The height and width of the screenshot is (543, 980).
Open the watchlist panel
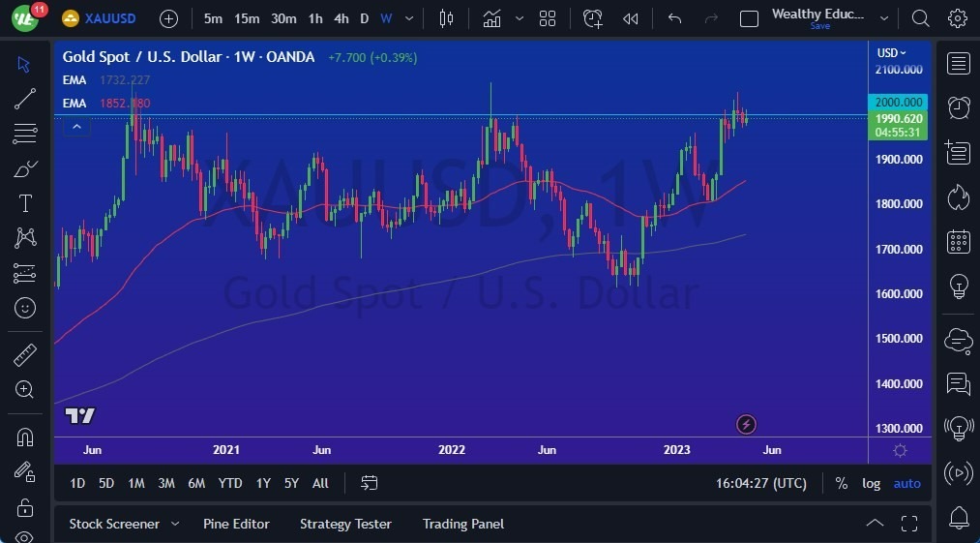click(958, 64)
